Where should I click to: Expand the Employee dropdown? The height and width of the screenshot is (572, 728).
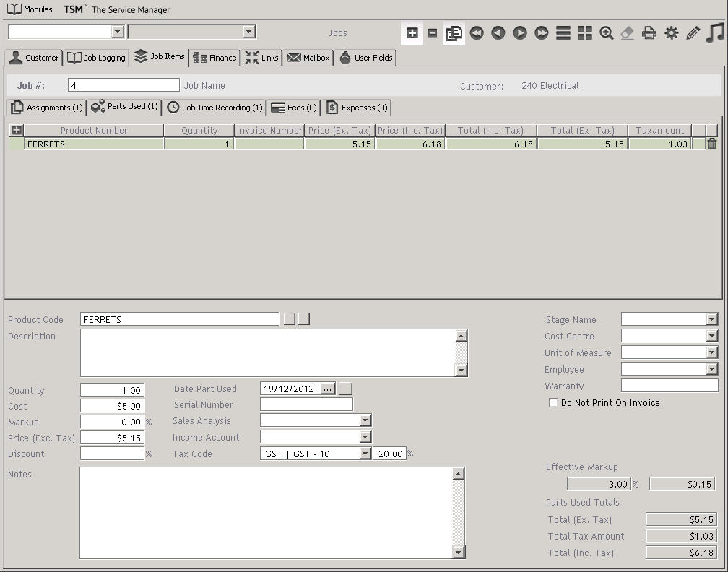coord(712,369)
